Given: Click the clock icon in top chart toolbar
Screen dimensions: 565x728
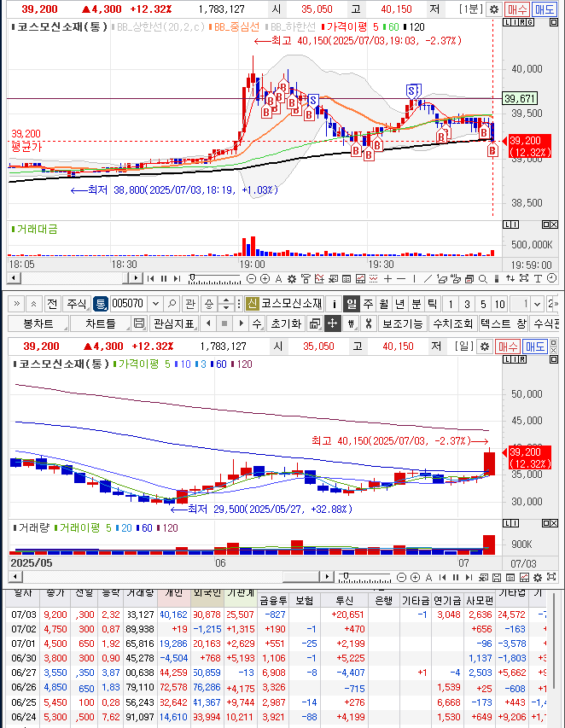Looking at the screenshot, I should [x=551, y=278].
